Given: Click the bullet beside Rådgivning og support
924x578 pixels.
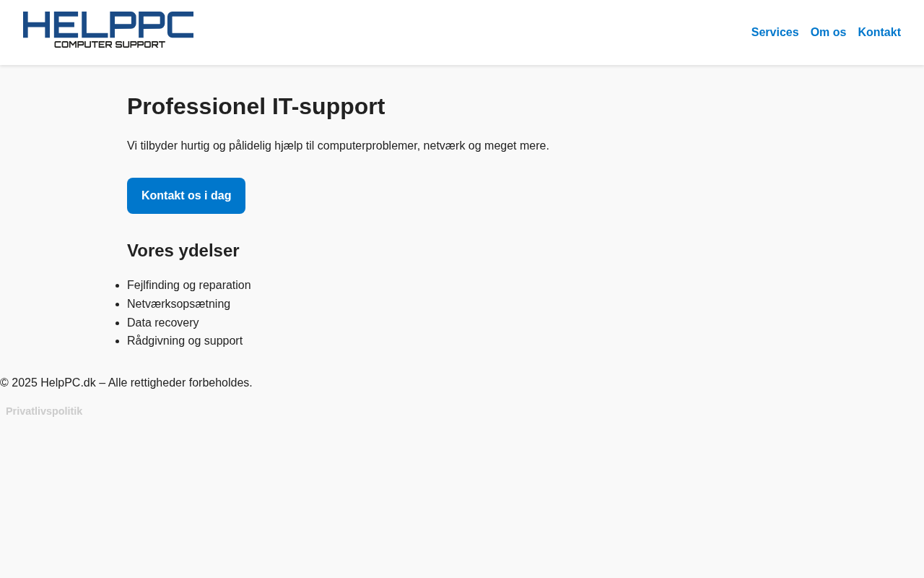Looking at the screenshot, I should pos(117,341).
